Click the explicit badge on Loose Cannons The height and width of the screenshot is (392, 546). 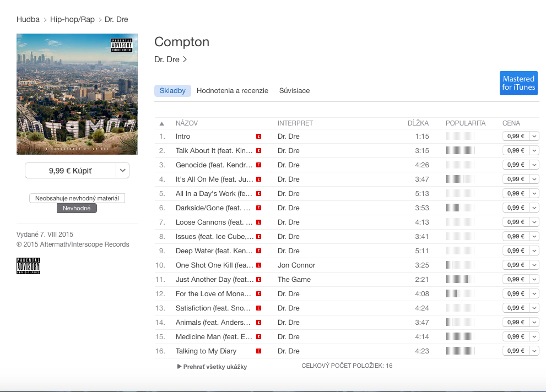(259, 222)
